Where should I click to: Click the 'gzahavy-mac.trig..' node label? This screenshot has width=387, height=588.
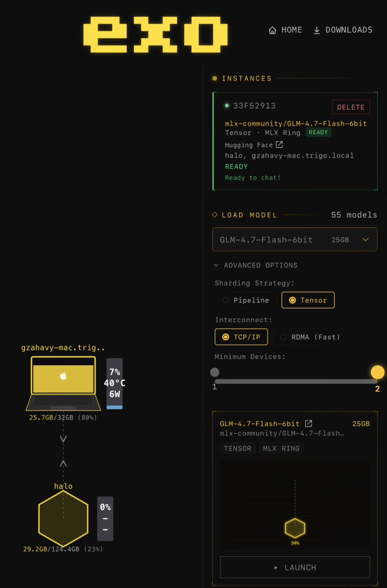[63, 348]
